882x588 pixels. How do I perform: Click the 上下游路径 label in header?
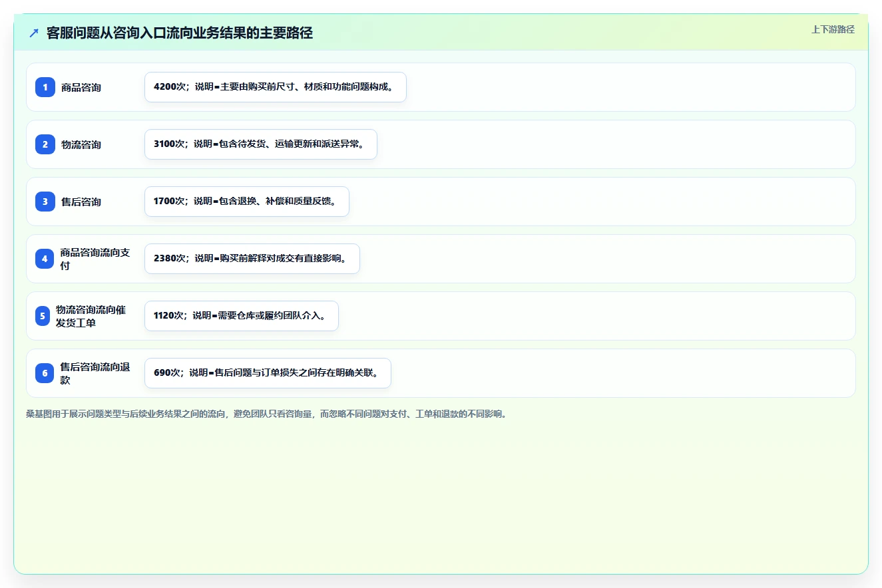pos(833,29)
